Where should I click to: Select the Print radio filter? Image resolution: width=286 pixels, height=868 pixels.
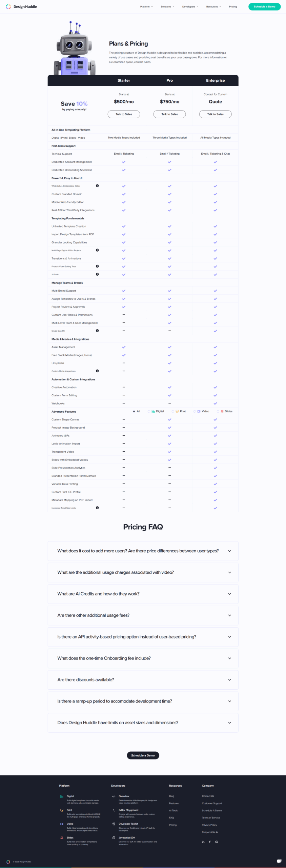pyautogui.click(x=173, y=411)
